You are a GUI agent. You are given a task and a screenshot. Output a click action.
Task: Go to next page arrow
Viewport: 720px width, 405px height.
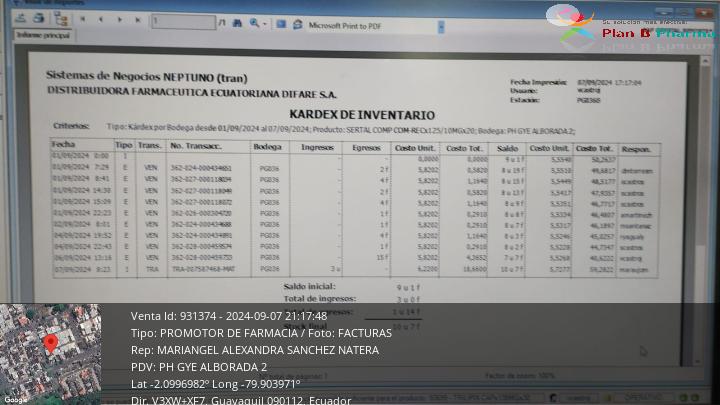(x=119, y=20)
